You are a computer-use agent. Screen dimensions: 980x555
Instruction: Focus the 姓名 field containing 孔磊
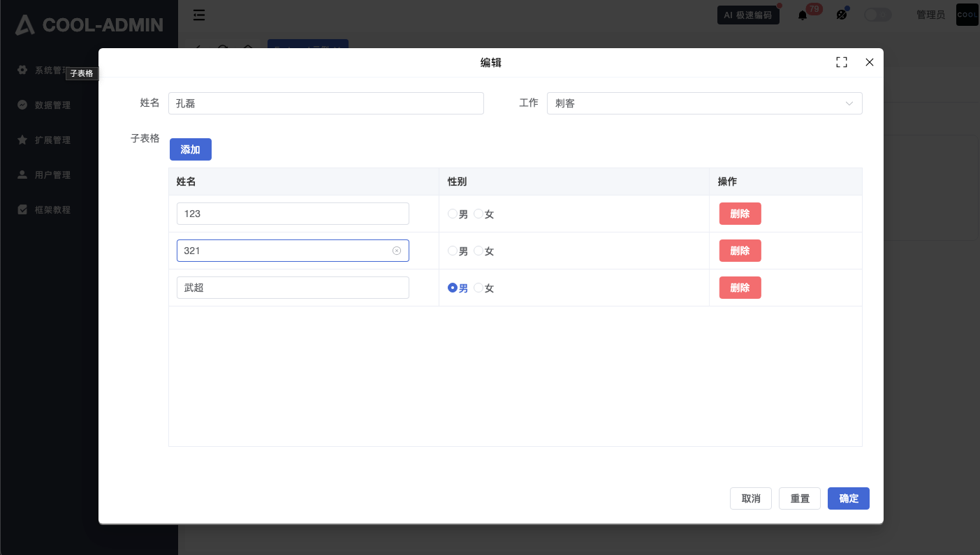pyautogui.click(x=326, y=103)
